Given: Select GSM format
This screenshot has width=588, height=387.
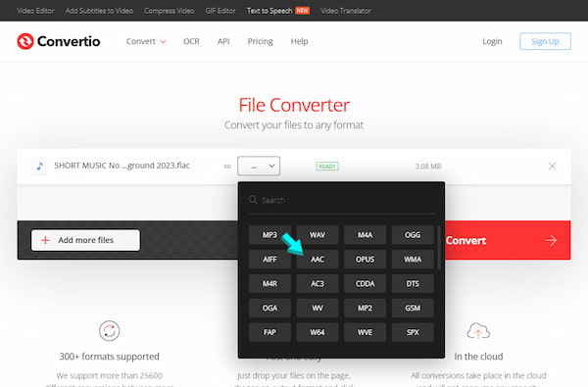Looking at the screenshot, I should pyautogui.click(x=413, y=309).
